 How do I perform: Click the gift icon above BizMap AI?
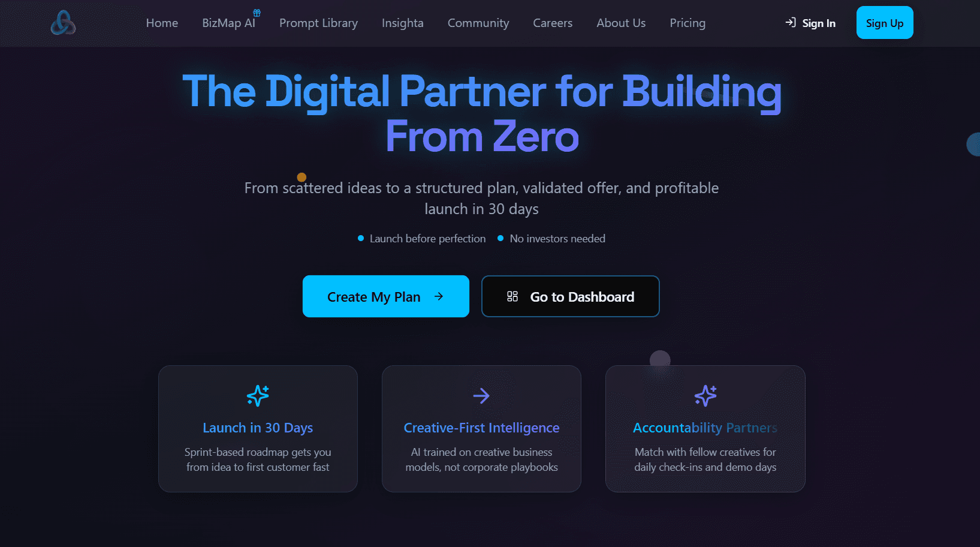pos(257,13)
